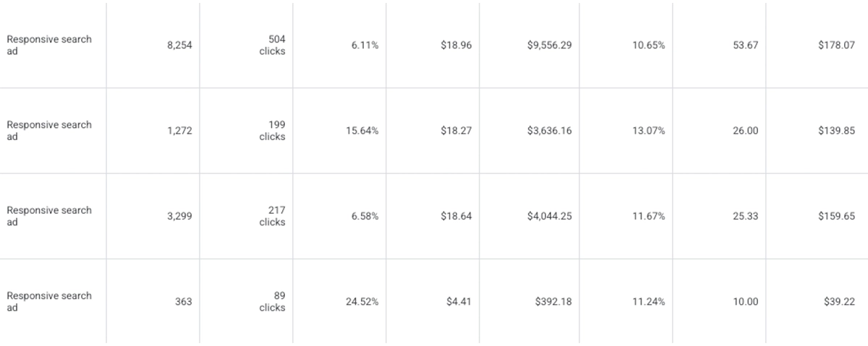Select the 15.64% rate cell
Image resolution: width=868 pixels, height=346 pixels.
(362, 131)
